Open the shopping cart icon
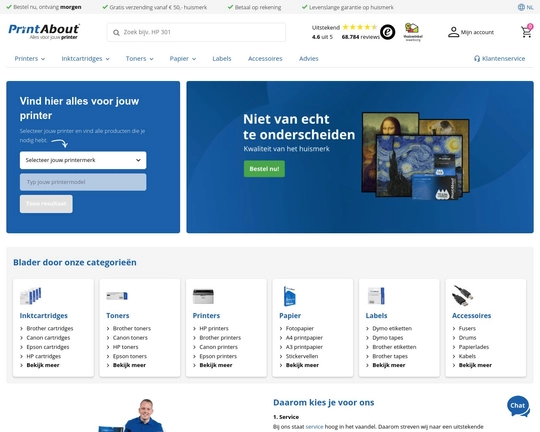 (x=526, y=31)
